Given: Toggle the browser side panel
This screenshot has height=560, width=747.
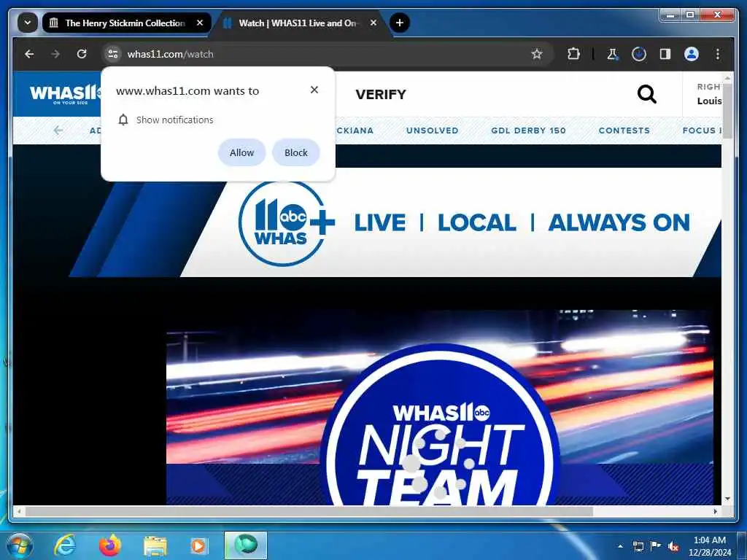Looking at the screenshot, I should pyautogui.click(x=665, y=54).
